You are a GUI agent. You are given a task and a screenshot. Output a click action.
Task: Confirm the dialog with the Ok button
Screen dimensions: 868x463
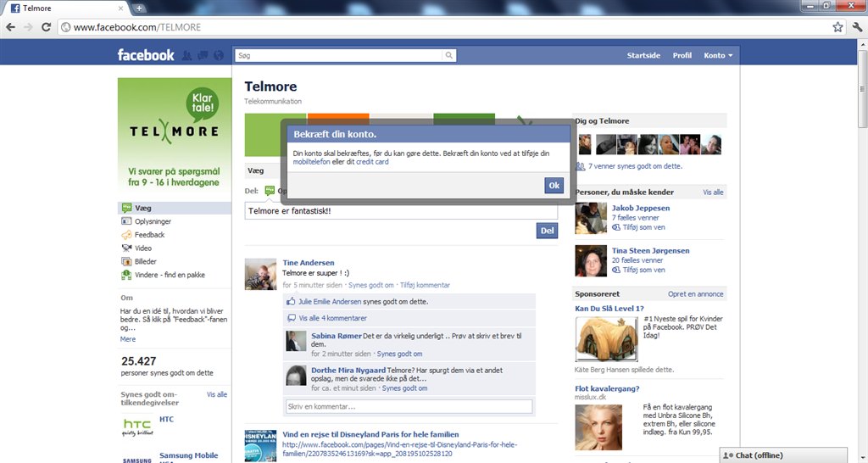[554, 186]
